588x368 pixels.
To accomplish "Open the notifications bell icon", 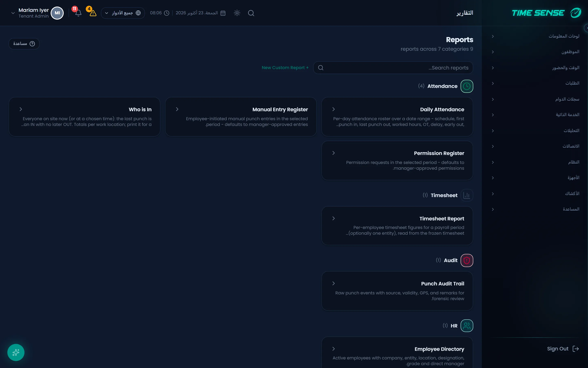I will tap(78, 13).
